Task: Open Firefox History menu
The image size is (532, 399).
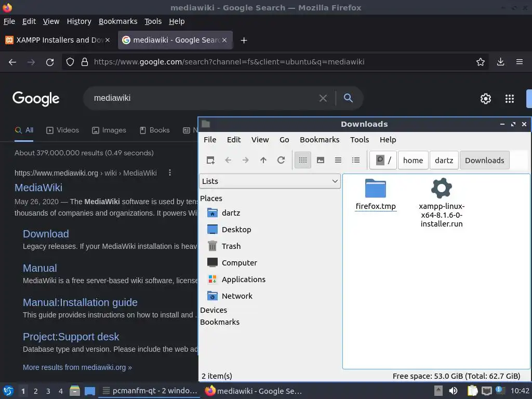Action: [x=79, y=21]
